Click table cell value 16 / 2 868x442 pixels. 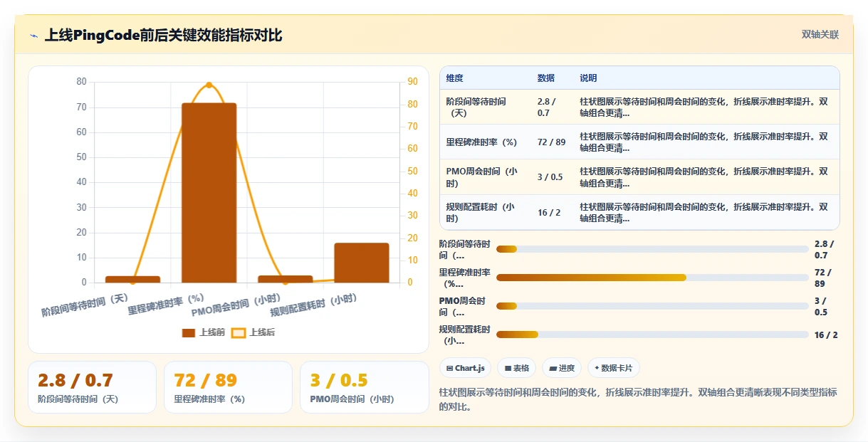[x=548, y=213]
